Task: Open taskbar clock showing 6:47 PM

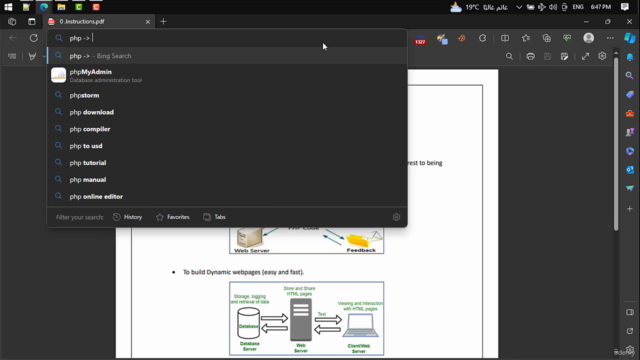Action: [x=601, y=7]
